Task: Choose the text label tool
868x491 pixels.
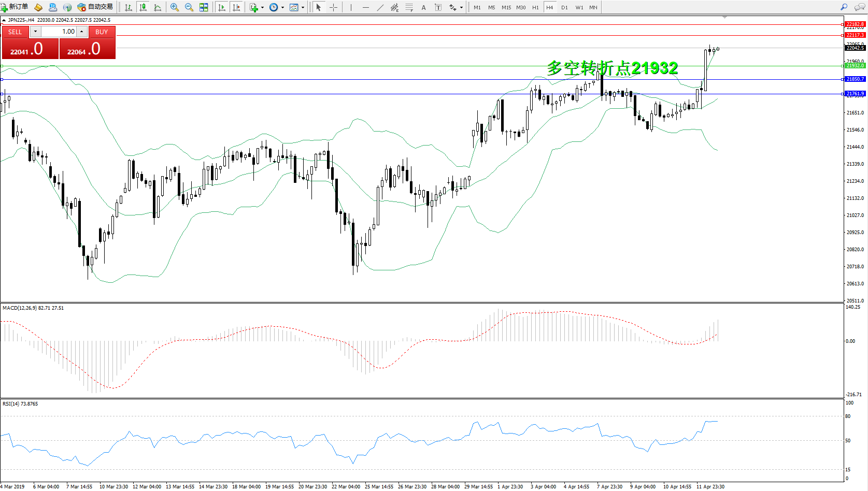Action: pos(438,7)
